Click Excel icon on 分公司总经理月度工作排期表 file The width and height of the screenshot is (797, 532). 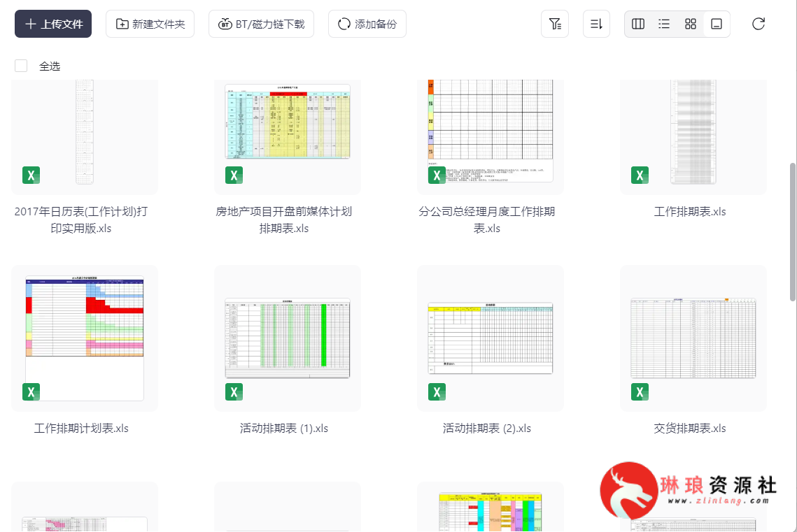[437, 175]
